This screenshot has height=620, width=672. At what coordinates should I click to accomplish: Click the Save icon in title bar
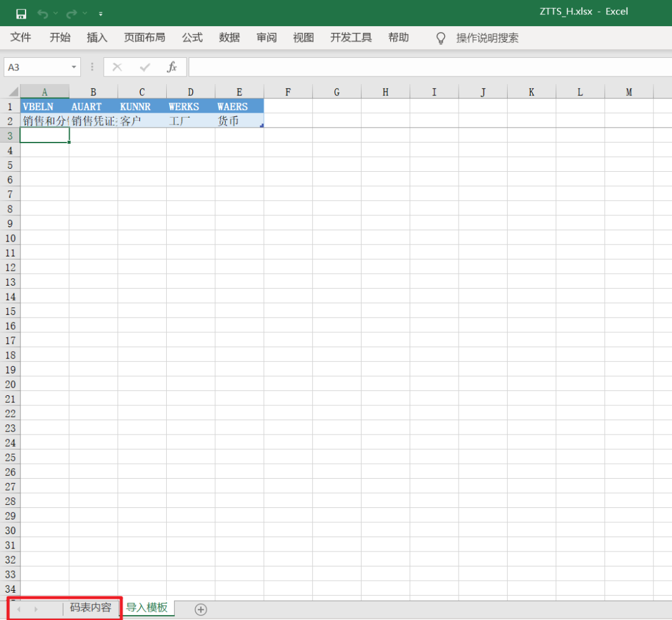tap(21, 14)
